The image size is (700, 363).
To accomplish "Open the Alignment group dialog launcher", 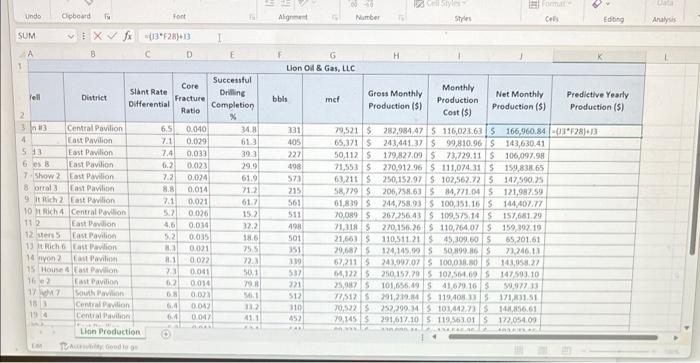I will pyautogui.click(x=335, y=17).
